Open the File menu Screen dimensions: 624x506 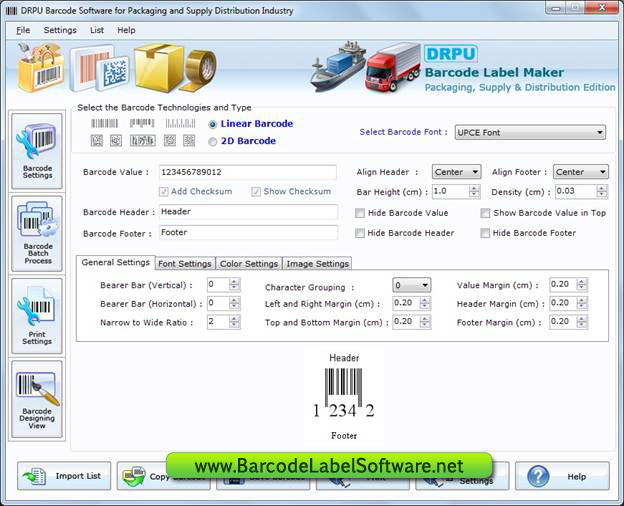pyautogui.click(x=23, y=30)
